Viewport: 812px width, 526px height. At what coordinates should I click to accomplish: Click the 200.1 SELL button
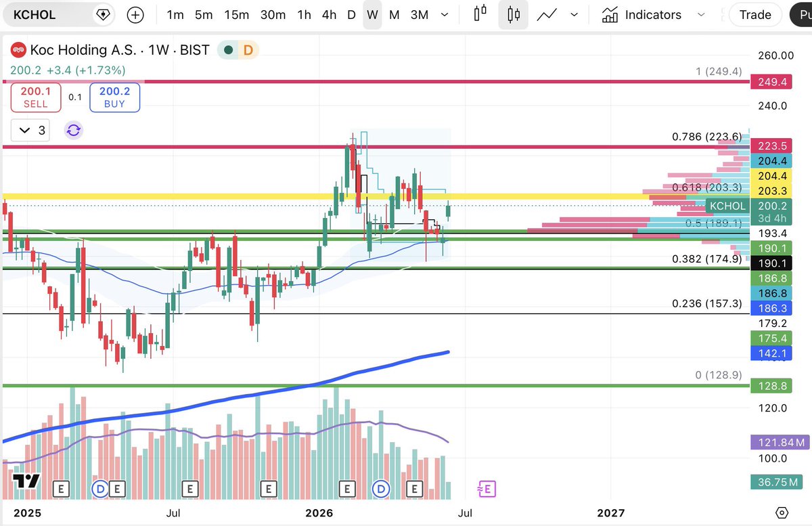point(35,97)
